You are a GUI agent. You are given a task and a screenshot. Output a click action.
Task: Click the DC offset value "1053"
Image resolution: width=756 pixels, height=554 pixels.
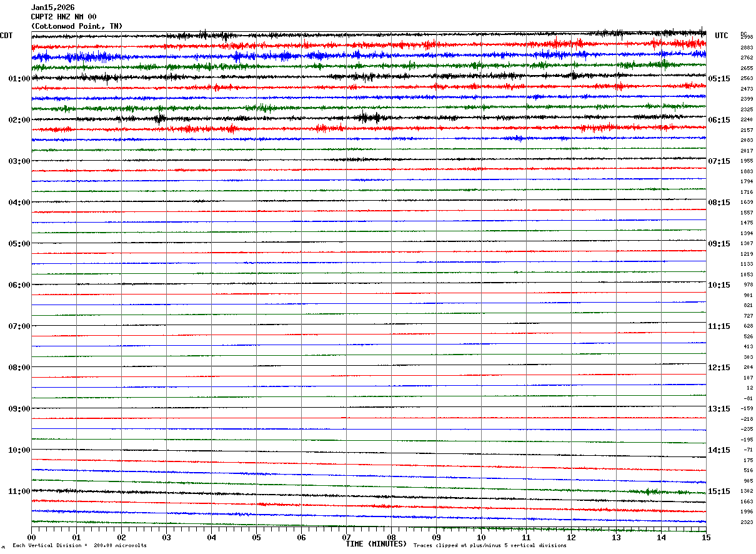(747, 274)
